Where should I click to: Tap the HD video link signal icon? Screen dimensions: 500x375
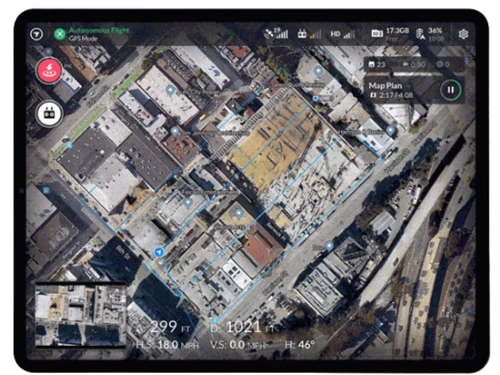pos(342,34)
